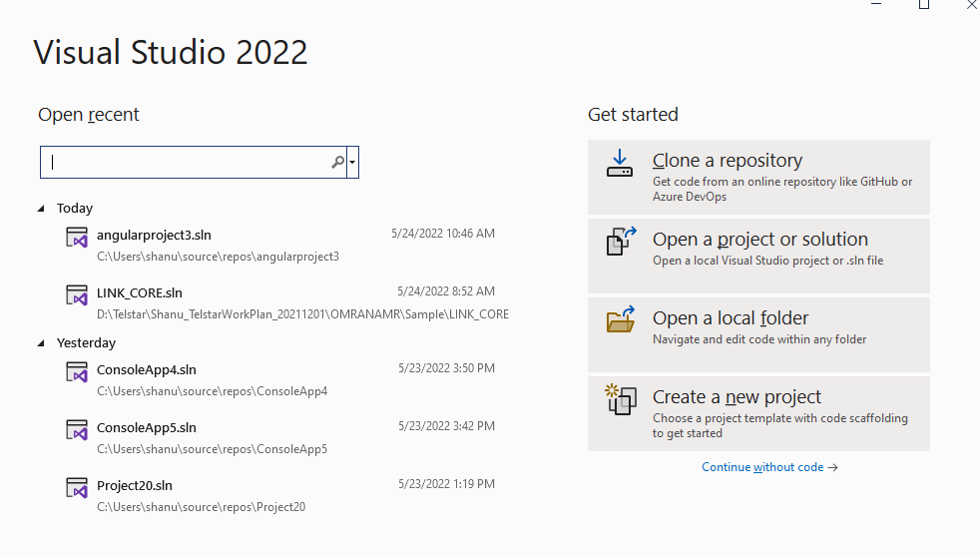Image resolution: width=980 pixels, height=557 pixels.
Task: Click the Project20.sln solution file icon
Action: [77, 488]
